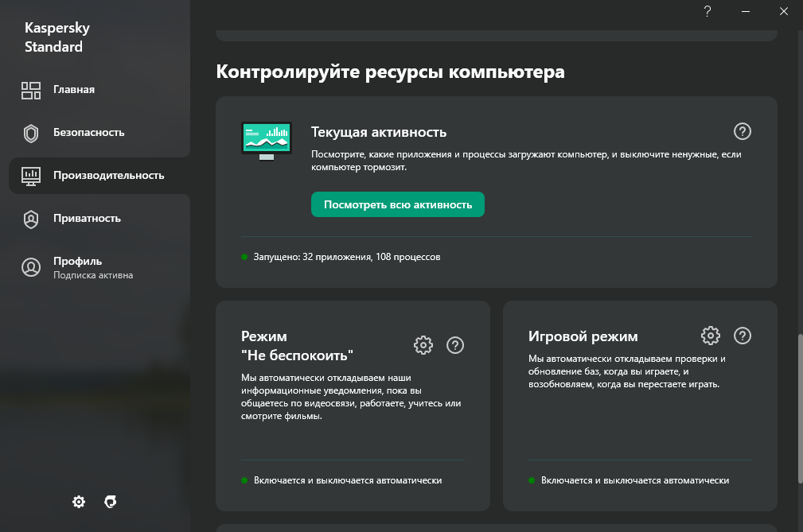This screenshot has height=532, width=803.
Task: Open the Главная section in sidebar
Action: (x=73, y=89)
